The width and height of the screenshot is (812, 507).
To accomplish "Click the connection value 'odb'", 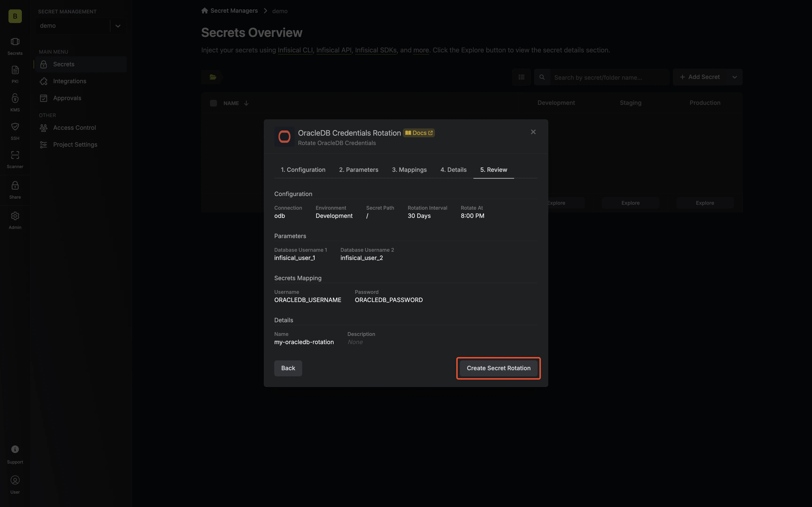I will 280,216.
